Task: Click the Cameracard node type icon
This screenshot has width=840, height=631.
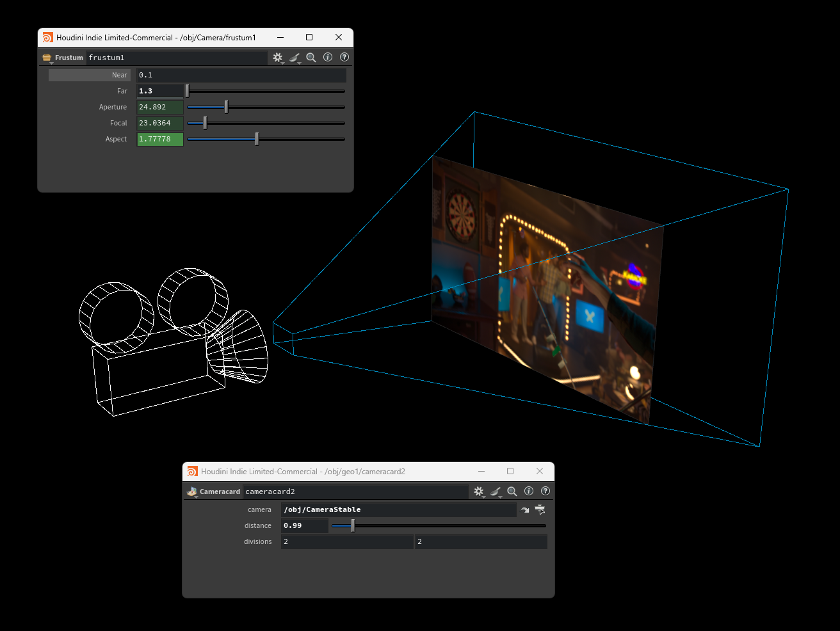Action: pyautogui.click(x=191, y=491)
